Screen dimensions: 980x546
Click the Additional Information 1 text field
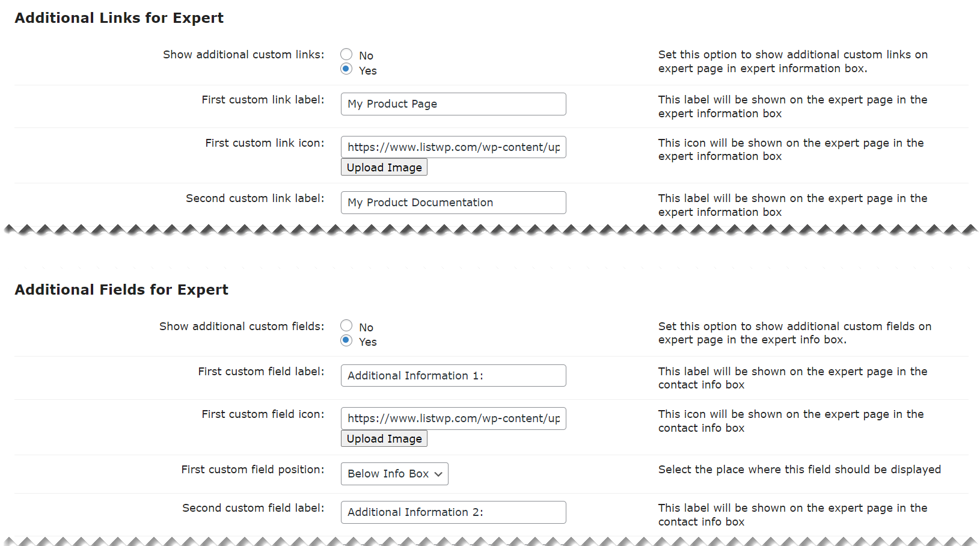click(x=453, y=376)
